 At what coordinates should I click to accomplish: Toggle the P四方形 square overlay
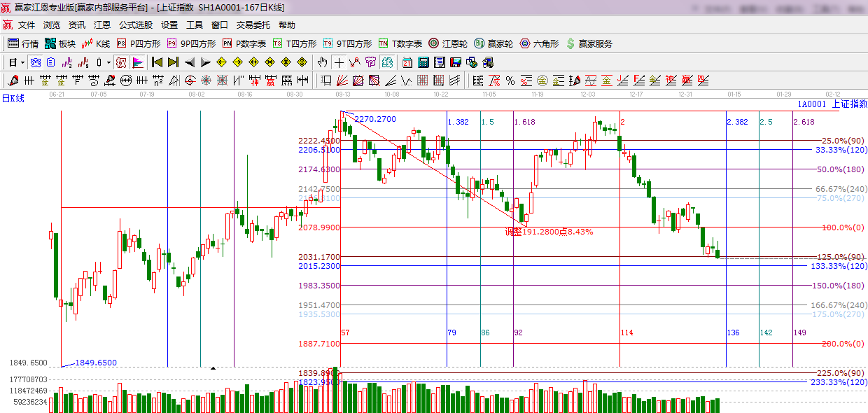click(138, 43)
